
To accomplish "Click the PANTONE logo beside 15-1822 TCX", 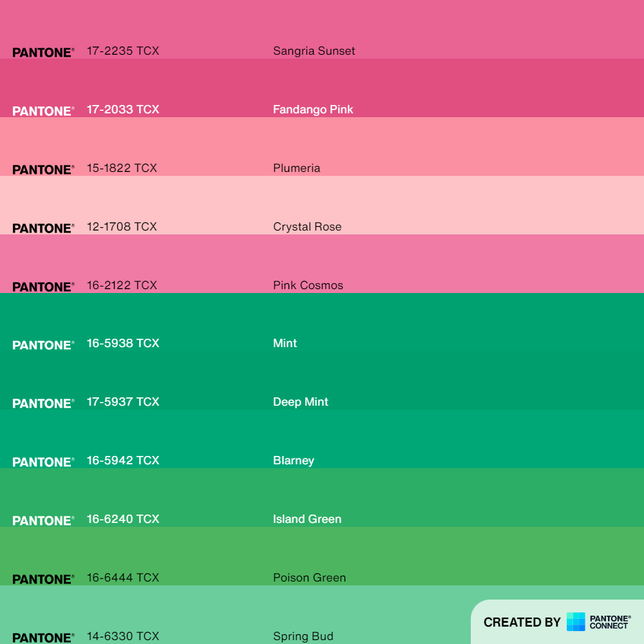I will 43,170.
